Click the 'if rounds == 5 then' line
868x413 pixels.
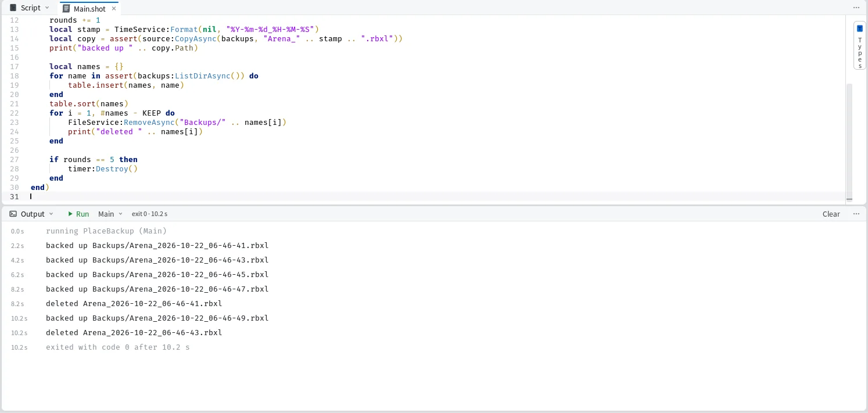click(x=94, y=159)
